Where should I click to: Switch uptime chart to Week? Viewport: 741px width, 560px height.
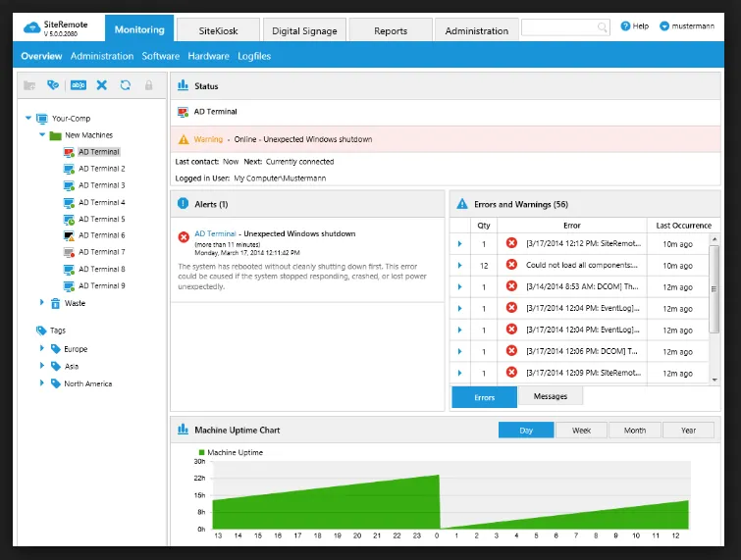581,431
